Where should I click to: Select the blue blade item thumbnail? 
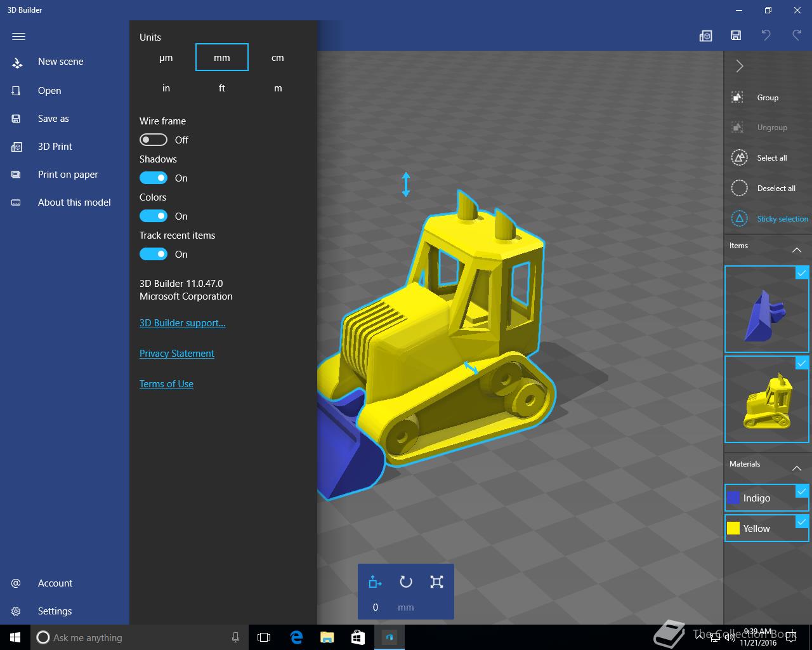point(767,309)
